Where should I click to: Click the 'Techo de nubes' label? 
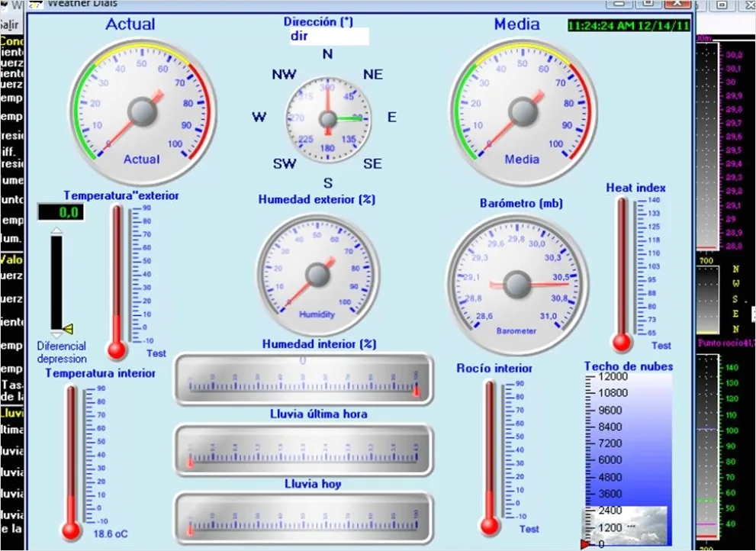click(x=629, y=366)
